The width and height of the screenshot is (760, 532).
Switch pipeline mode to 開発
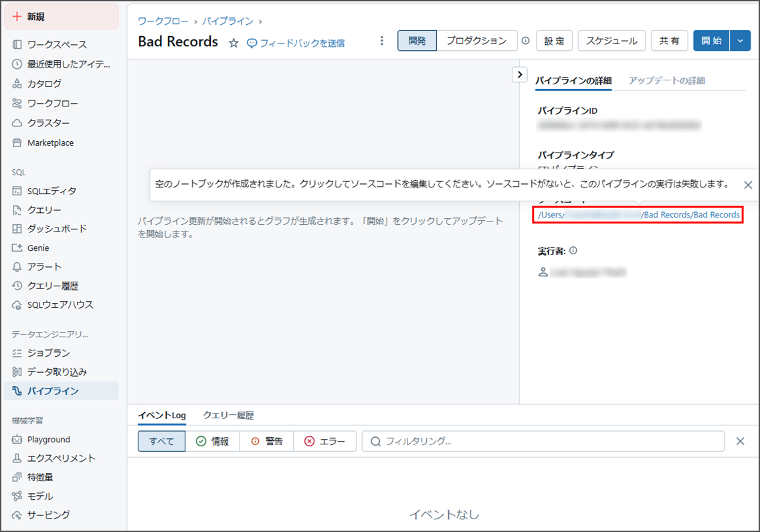click(x=417, y=41)
